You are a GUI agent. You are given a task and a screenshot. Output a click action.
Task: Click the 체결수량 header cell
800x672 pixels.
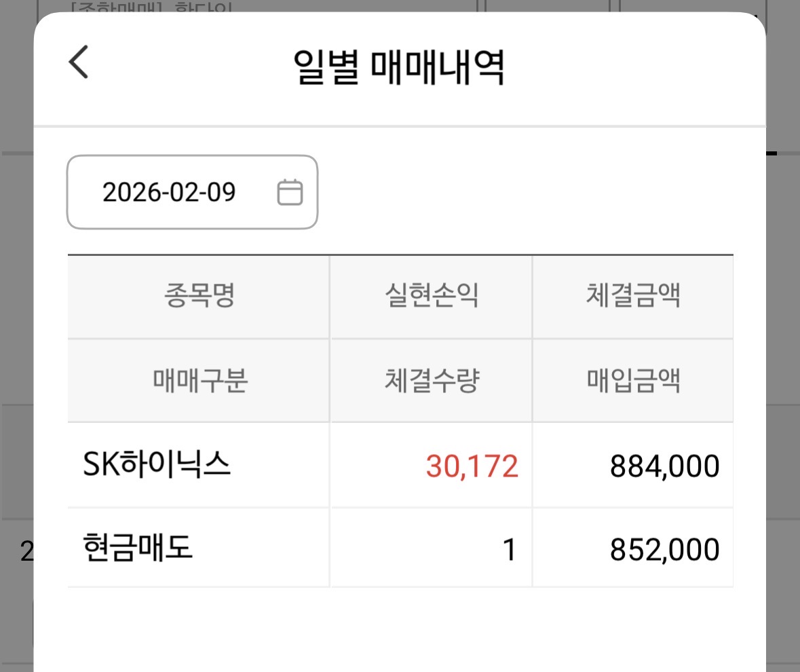click(432, 381)
